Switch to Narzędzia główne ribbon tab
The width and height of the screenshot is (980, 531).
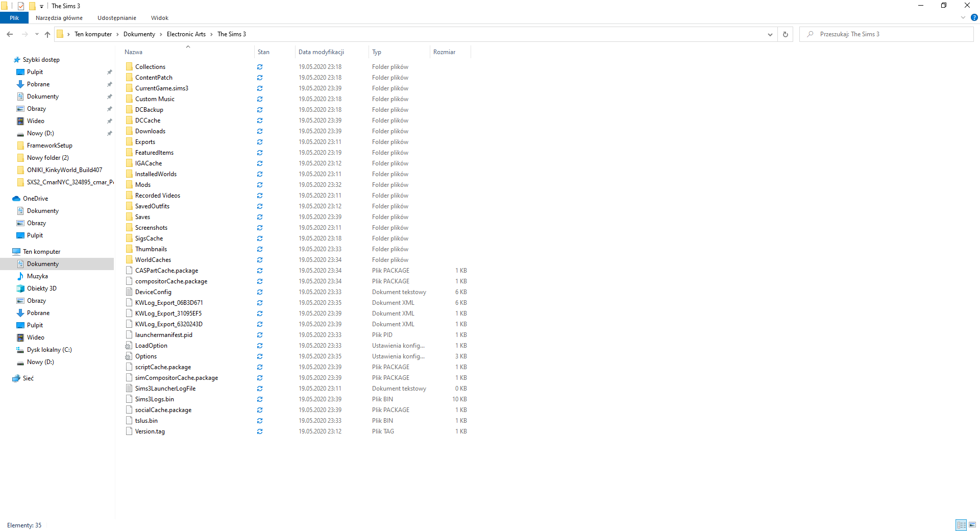coord(59,18)
